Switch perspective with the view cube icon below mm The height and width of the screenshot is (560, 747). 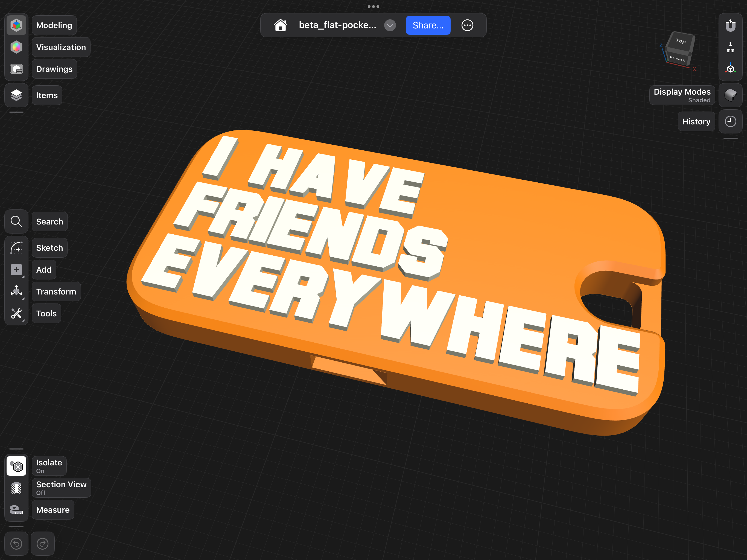730,69
